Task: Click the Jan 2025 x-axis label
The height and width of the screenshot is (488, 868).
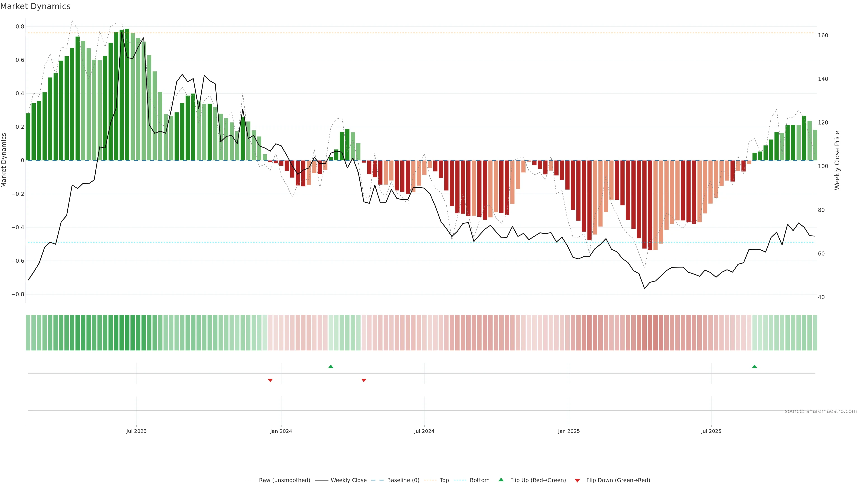Action: 569,431
